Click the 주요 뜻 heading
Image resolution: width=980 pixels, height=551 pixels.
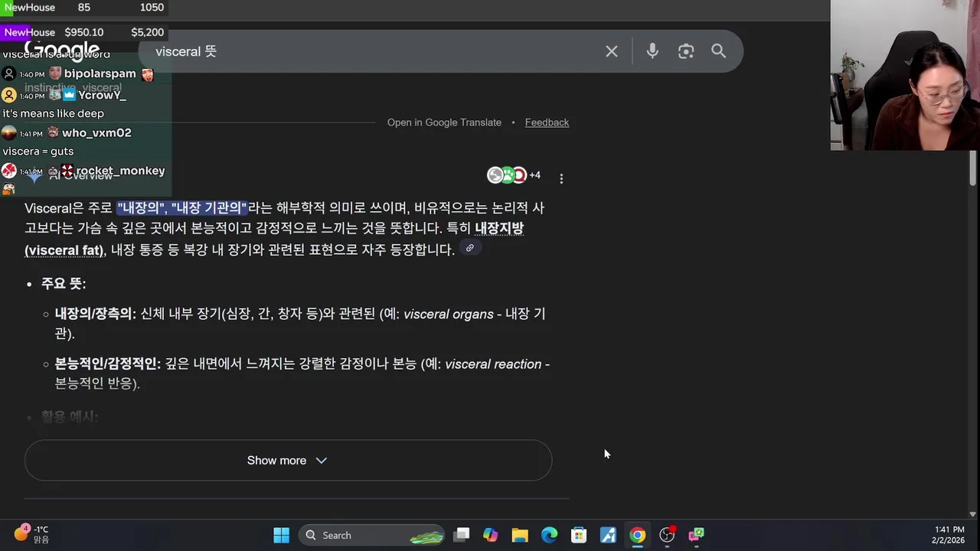(x=64, y=283)
